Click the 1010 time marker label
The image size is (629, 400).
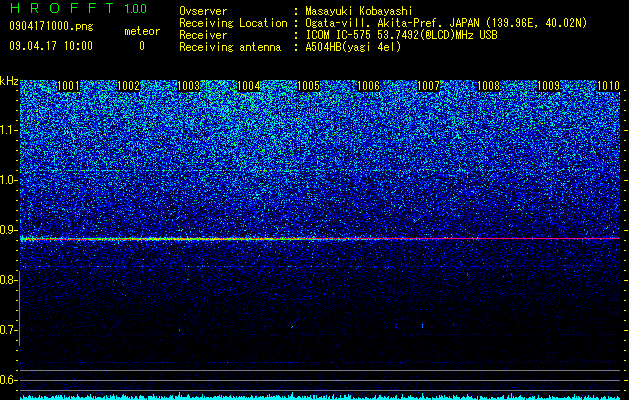608,86
